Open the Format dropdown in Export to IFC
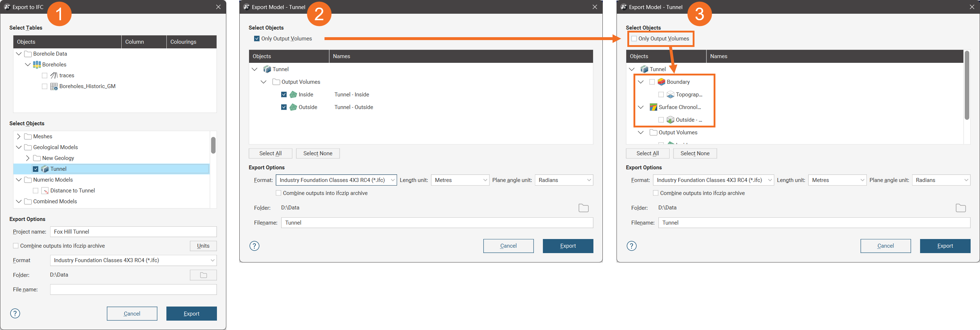The height and width of the screenshot is (330, 980). click(x=133, y=260)
